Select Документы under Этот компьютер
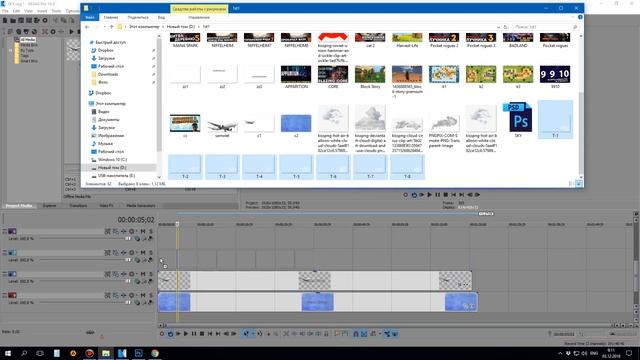The height and width of the screenshot is (360, 640). (x=109, y=120)
